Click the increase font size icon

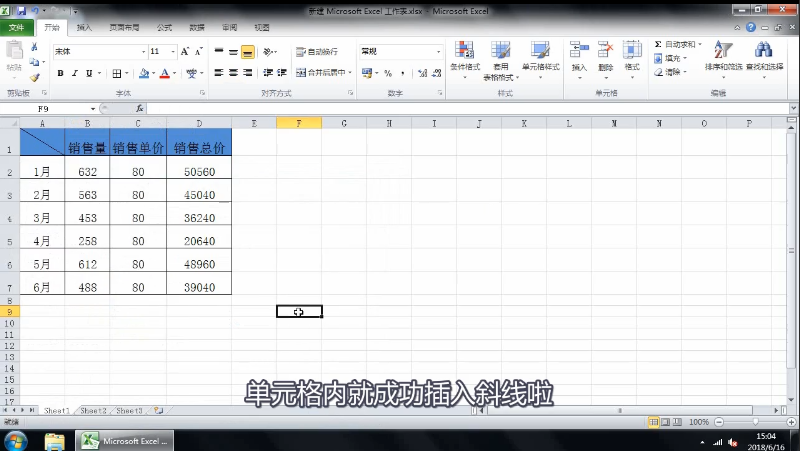tap(185, 51)
